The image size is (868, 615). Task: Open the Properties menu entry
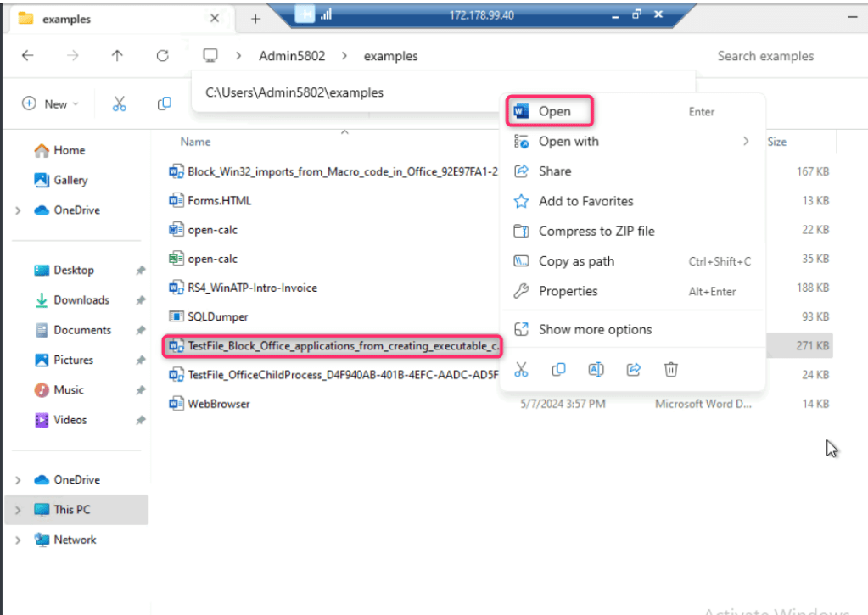coord(568,291)
